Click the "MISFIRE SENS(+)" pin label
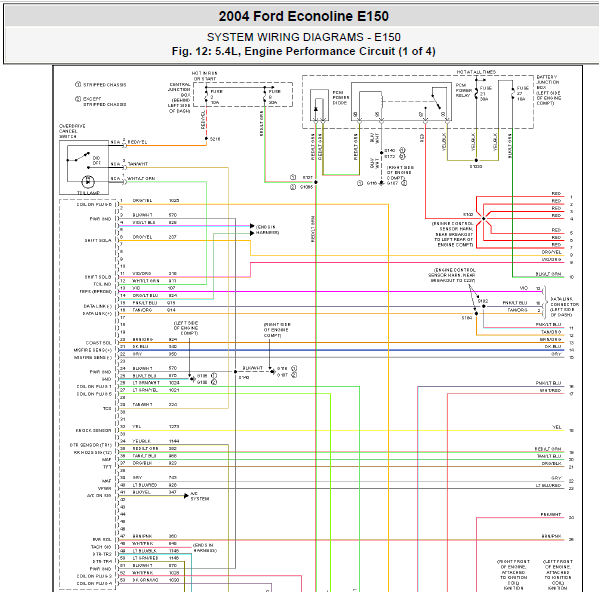This screenshot has height=592, width=599. click(92, 350)
